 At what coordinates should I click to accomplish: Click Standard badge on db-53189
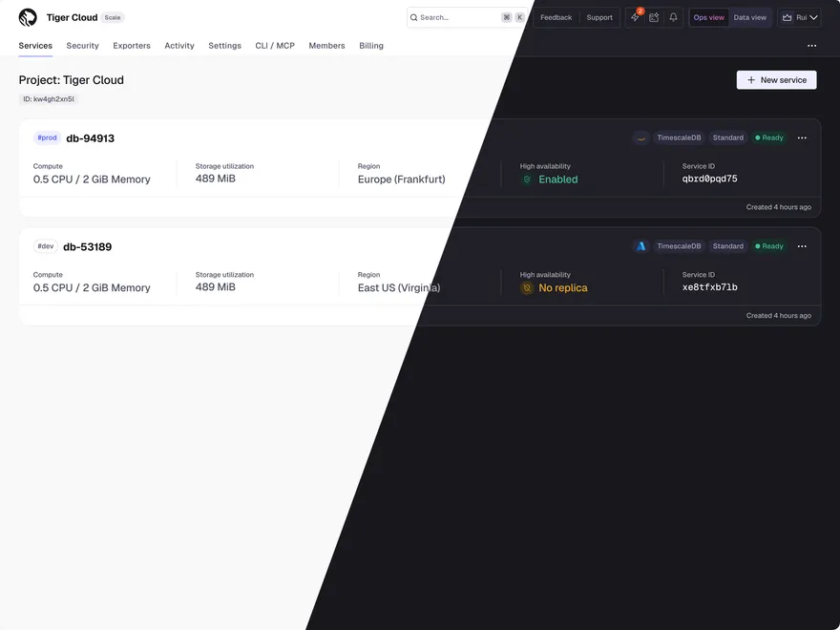pos(727,246)
